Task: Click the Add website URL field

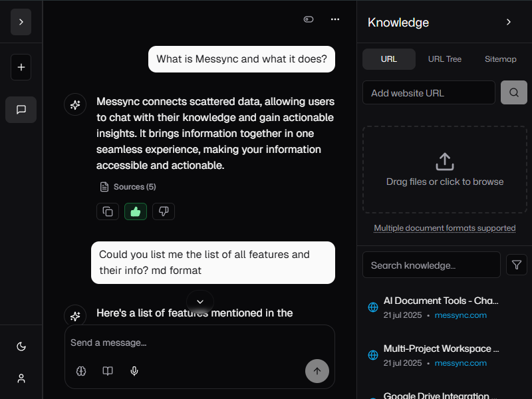Action: tap(429, 92)
